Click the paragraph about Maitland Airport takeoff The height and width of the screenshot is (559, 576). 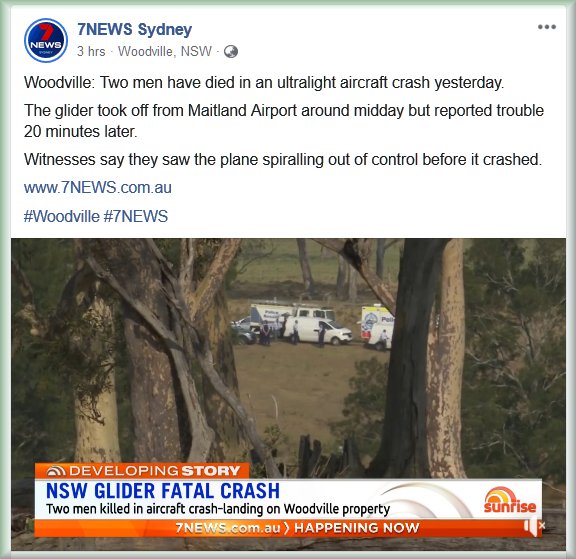click(284, 121)
